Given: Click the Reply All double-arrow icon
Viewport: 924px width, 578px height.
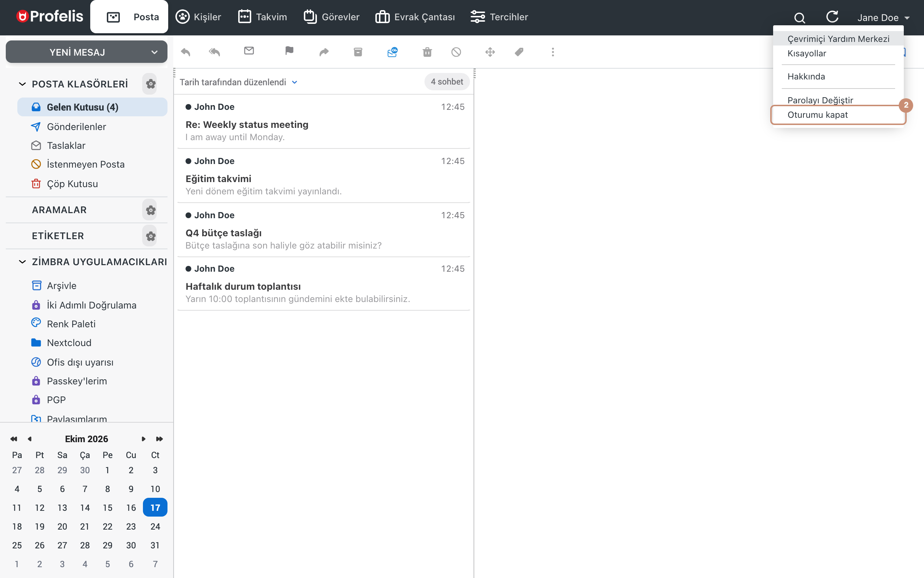Looking at the screenshot, I should [215, 52].
